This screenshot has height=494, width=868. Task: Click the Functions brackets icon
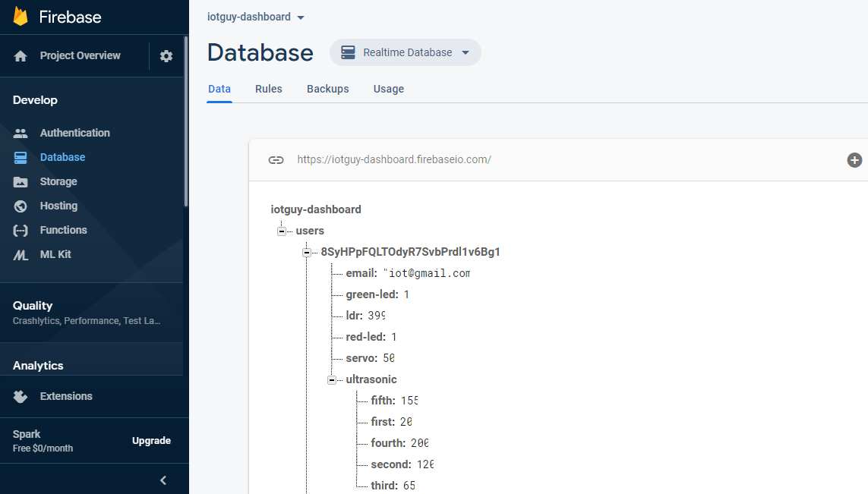21,231
